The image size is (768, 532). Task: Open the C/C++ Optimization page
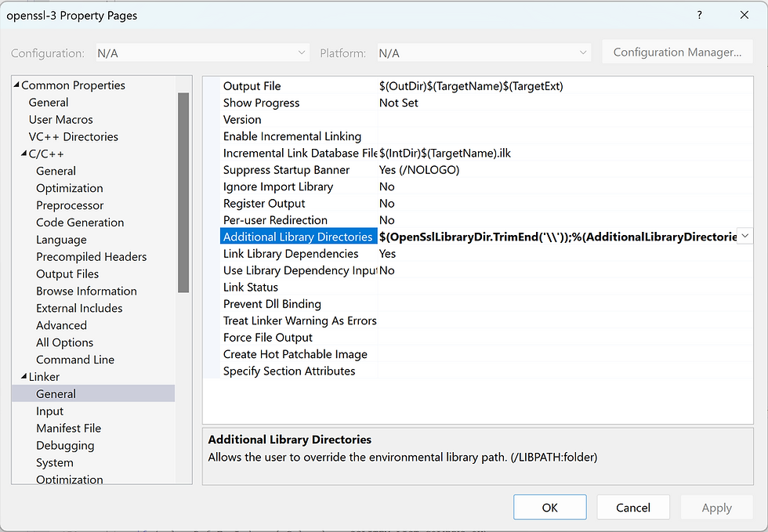pos(70,187)
